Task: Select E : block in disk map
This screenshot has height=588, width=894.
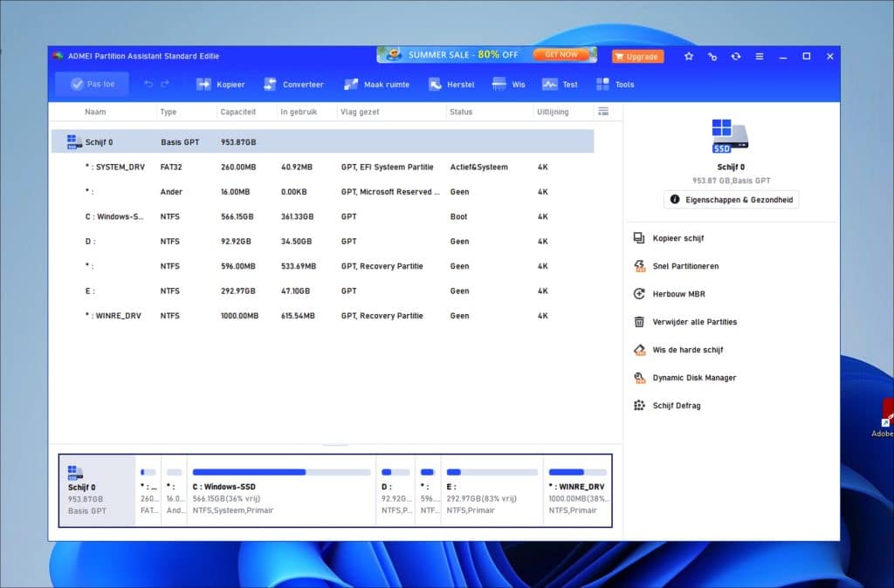Action: (x=492, y=490)
